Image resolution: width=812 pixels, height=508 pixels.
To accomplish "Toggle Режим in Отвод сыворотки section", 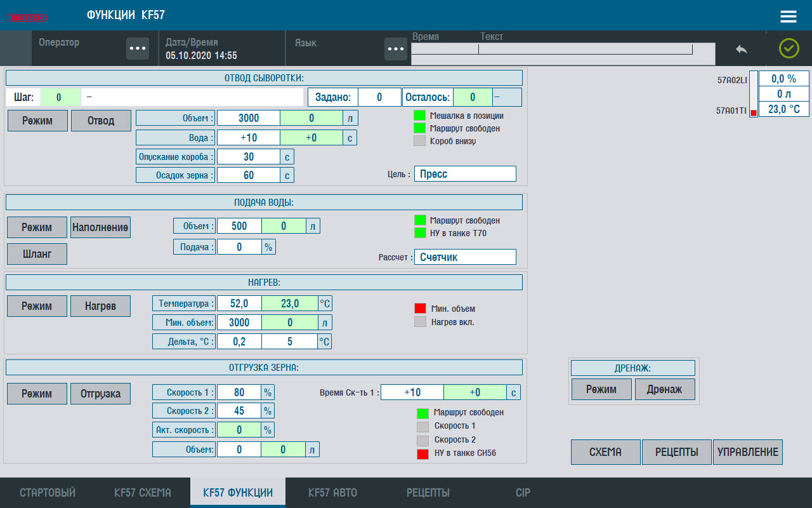I will pyautogui.click(x=37, y=121).
